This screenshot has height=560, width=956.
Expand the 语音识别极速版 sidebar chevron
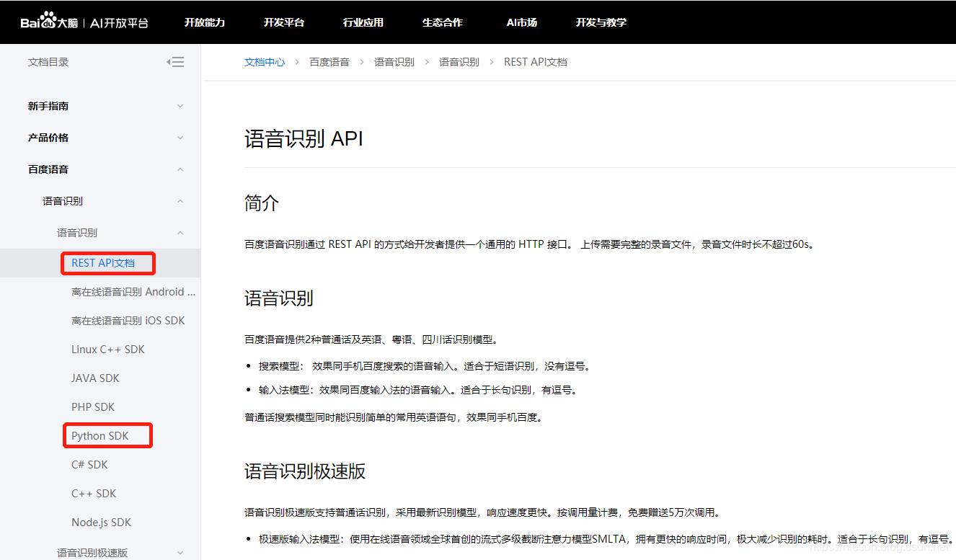tap(180, 553)
